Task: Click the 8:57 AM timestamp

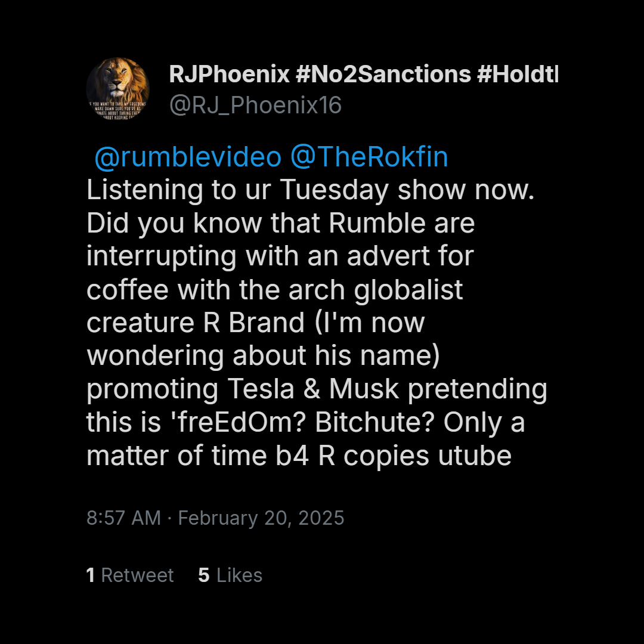Action: coord(123,518)
